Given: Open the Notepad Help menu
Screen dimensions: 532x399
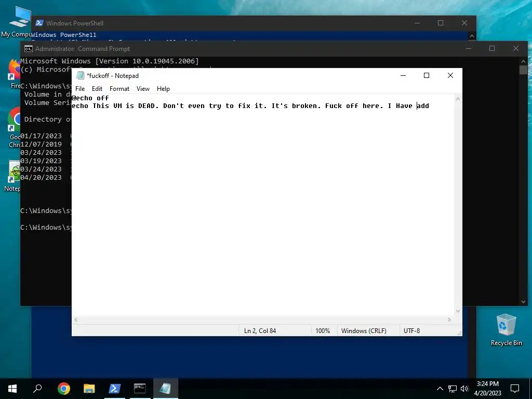Looking at the screenshot, I should pos(163,88).
